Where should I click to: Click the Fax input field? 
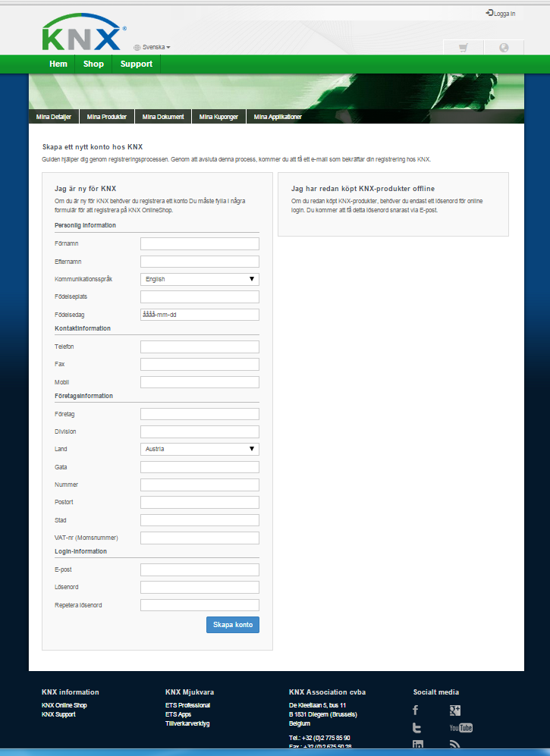tap(200, 364)
